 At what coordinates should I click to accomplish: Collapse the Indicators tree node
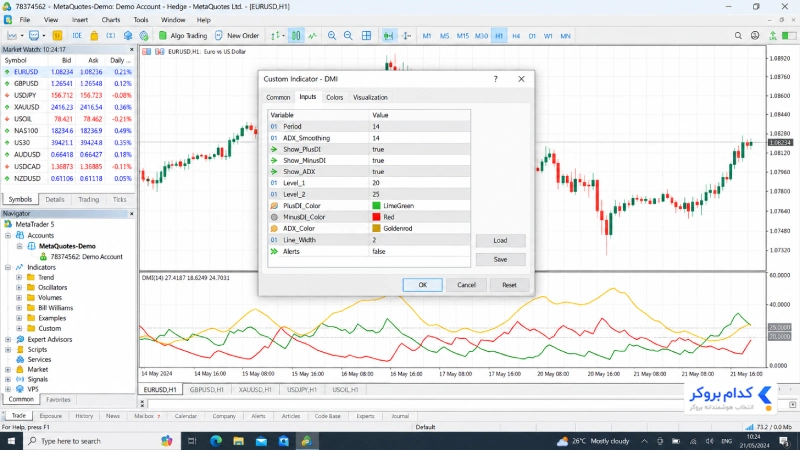coord(8,267)
